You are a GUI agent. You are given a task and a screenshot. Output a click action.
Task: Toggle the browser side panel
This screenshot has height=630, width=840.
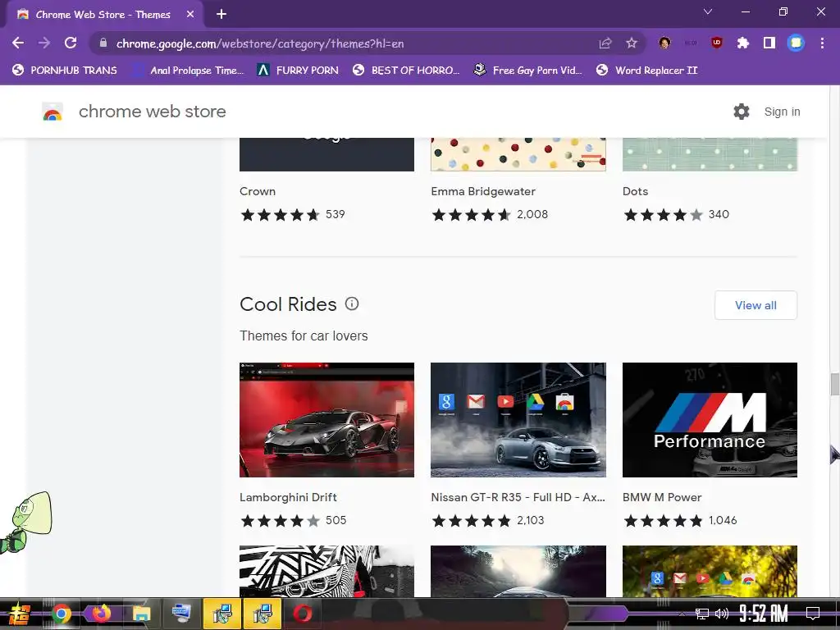[x=769, y=43]
